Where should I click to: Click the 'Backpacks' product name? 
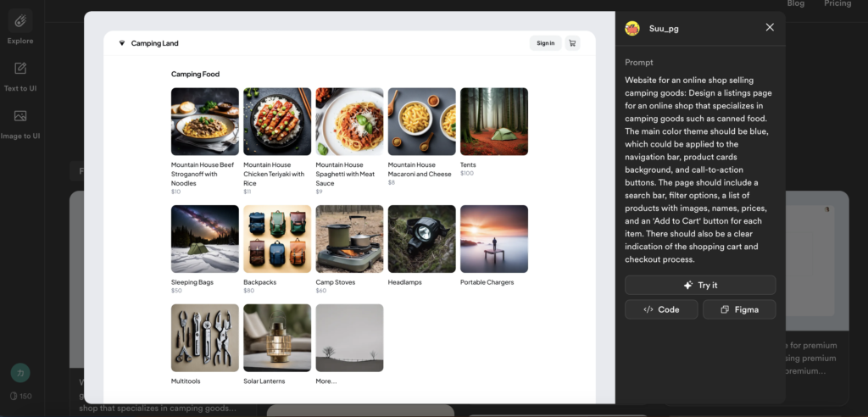coord(260,282)
